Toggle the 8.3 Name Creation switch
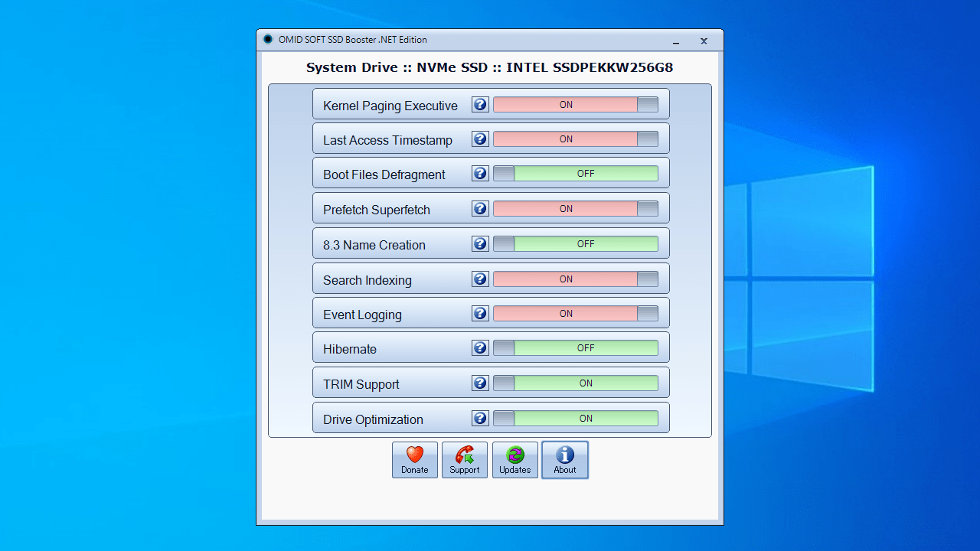This screenshot has height=551, width=980. pyautogui.click(x=576, y=244)
